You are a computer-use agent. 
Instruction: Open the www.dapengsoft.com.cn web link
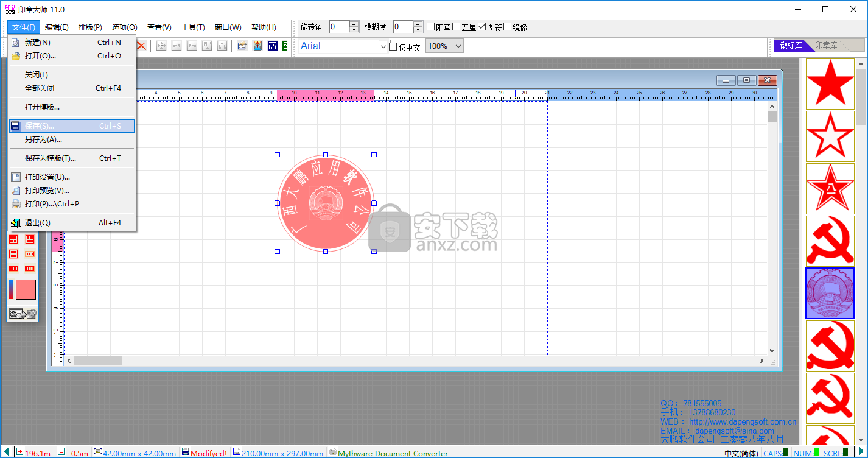click(743, 421)
